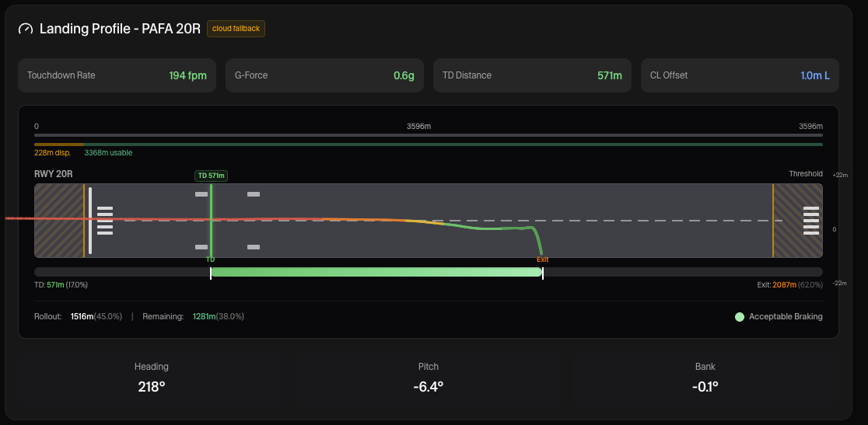The image size is (868, 425).
Task: Click the Remaining 1281m (38.0%) value
Action: (219, 317)
